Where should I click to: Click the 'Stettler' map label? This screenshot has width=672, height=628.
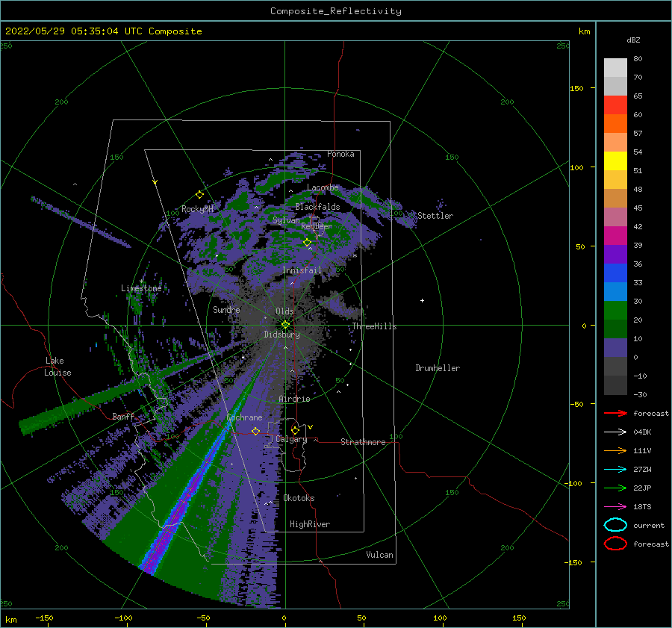click(435, 216)
